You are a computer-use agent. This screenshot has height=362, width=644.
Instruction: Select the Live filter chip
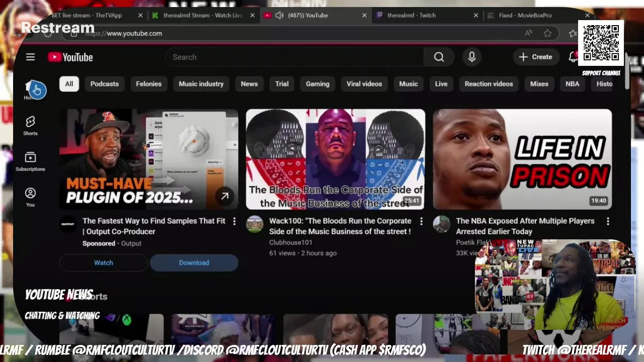441,84
